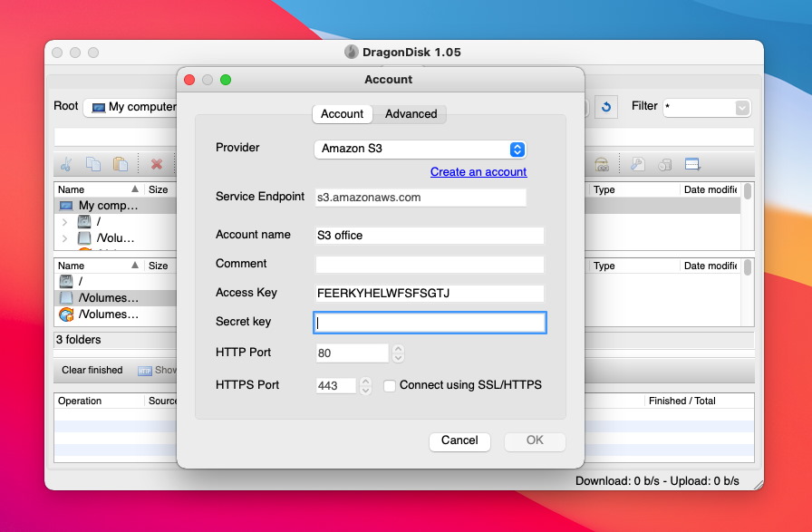Select the Account tab

click(342, 114)
